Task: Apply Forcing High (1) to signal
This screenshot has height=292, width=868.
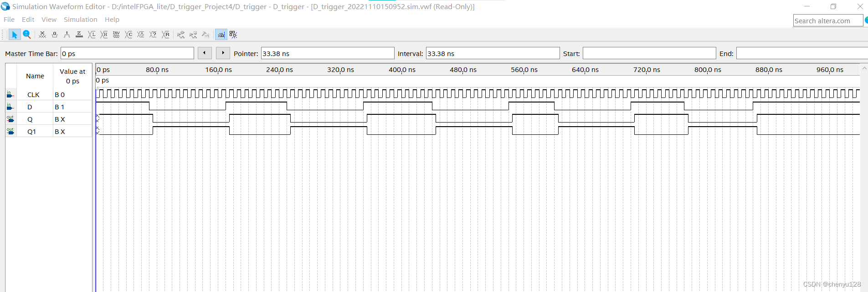Action: [67, 35]
